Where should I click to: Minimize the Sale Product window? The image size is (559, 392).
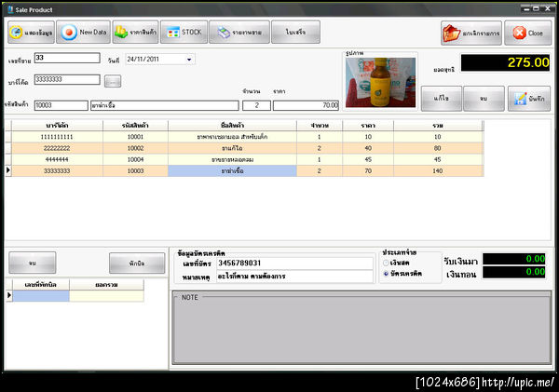tap(526, 9)
